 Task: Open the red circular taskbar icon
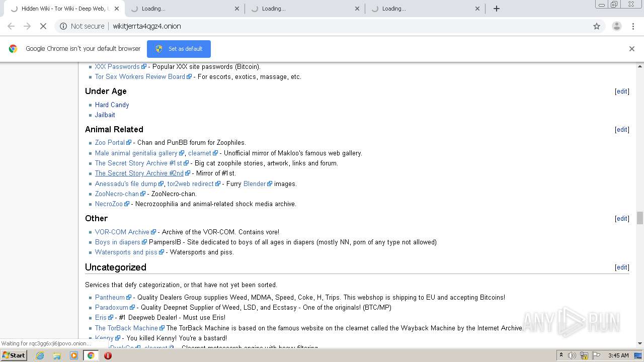pos(108,355)
